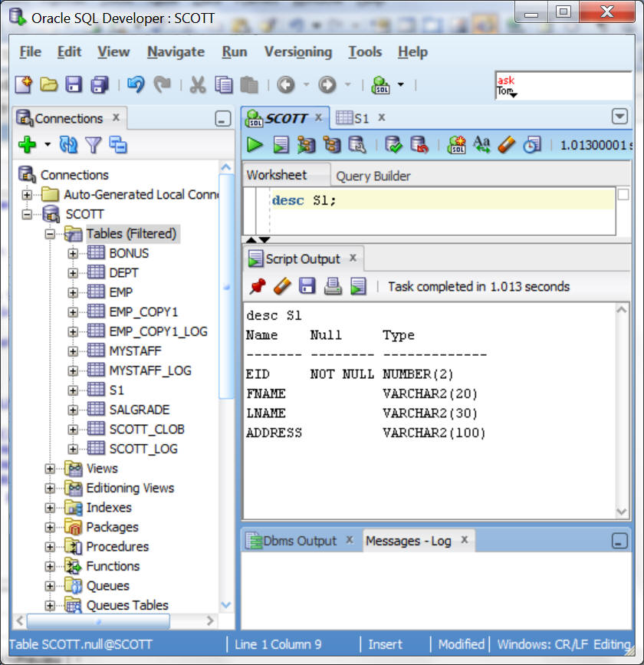Expand the Procedures folder
The width and height of the screenshot is (644, 665).
50,547
